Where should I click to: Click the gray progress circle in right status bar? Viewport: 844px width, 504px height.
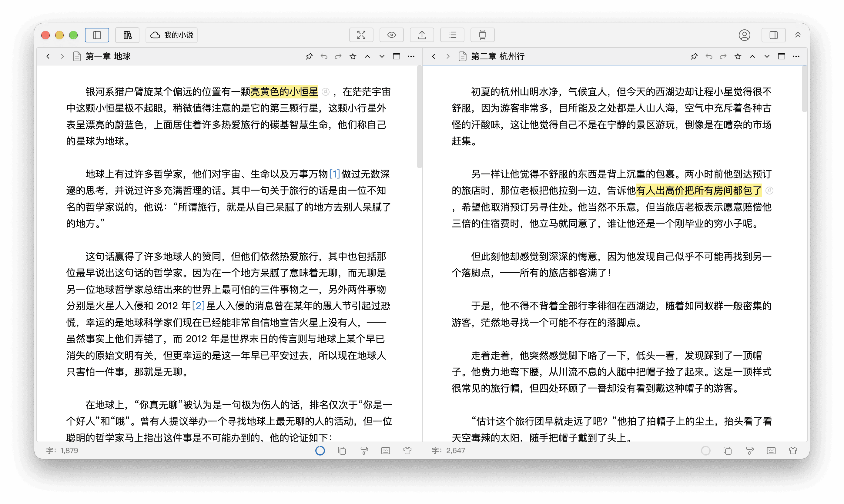706,451
